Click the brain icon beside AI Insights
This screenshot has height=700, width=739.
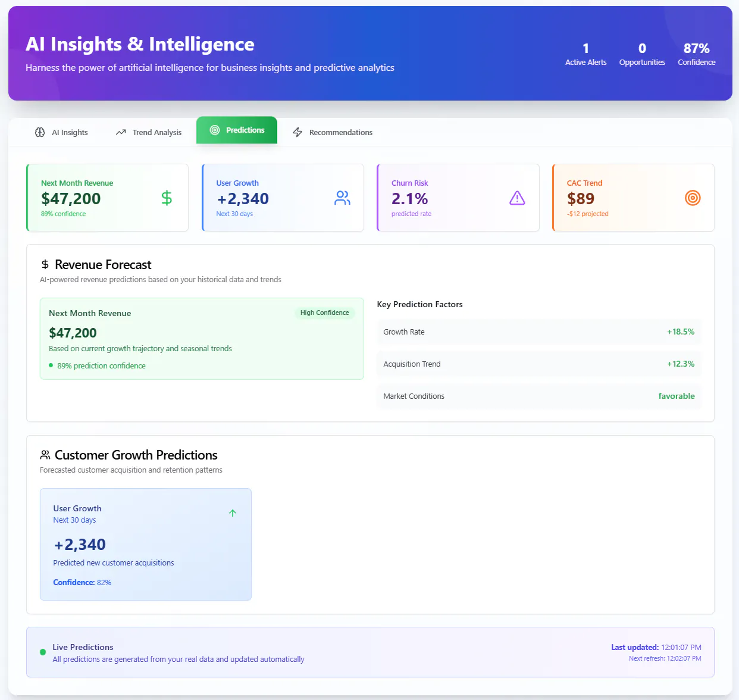click(40, 132)
